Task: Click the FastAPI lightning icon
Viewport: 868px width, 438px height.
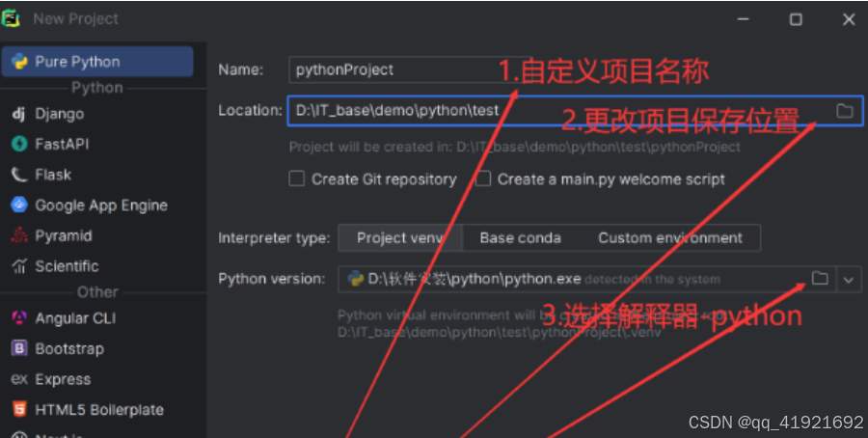Action: point(19,144)
